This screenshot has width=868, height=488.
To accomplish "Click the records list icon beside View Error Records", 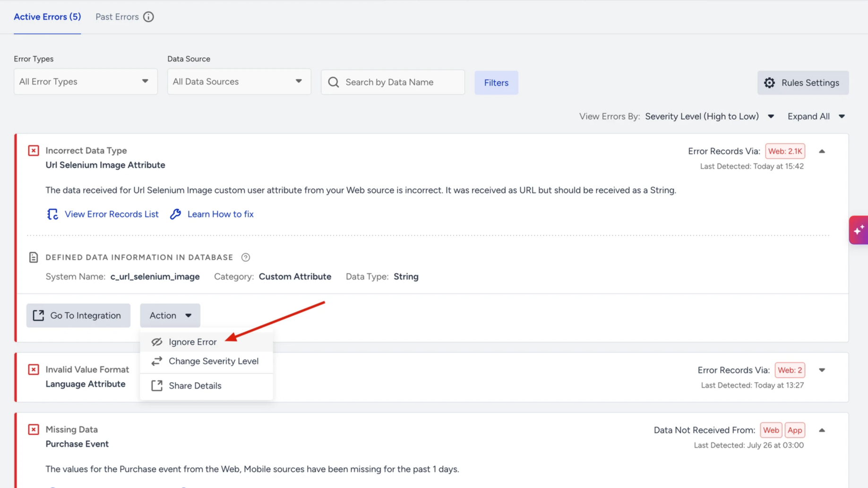I will point(52,214).
